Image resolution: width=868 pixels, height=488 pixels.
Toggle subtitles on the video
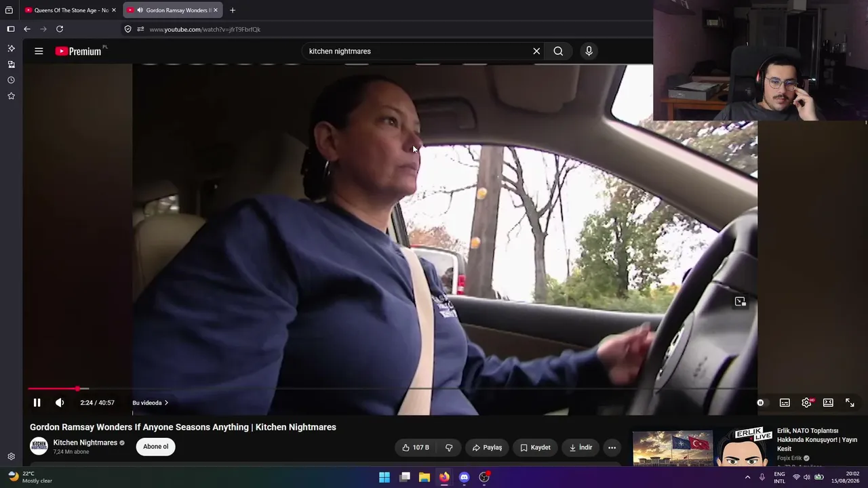click(x=785, y=403)
